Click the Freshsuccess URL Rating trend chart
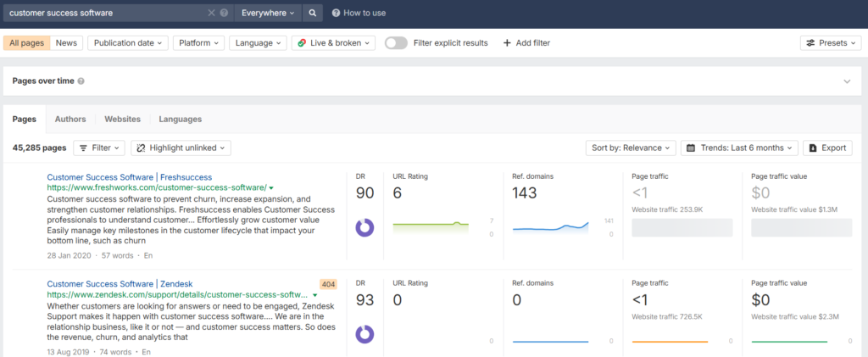 point(431,227)
